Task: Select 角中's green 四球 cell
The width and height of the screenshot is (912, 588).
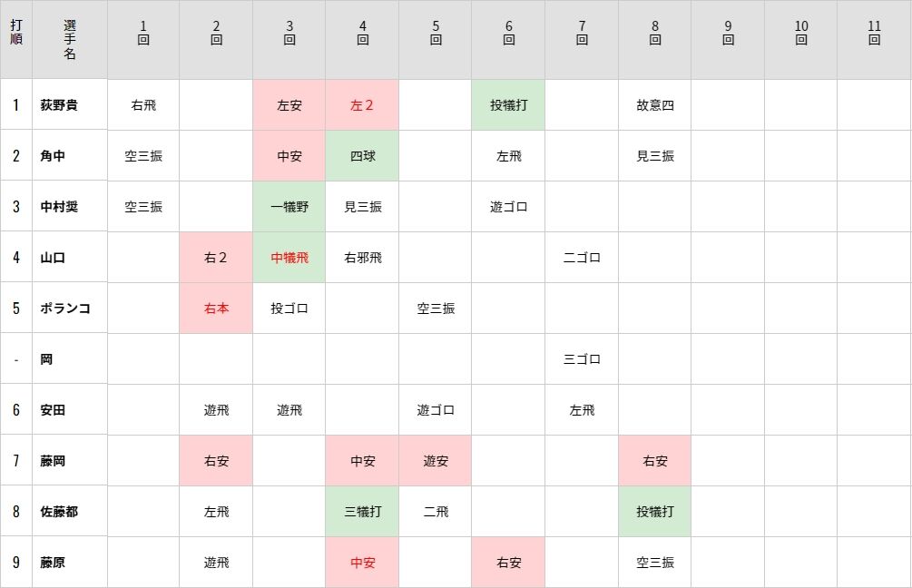Action: click(x=362, y=156)
